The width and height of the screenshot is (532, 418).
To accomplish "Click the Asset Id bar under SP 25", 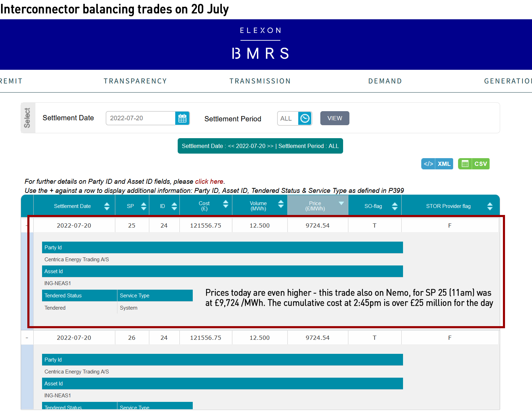I will (x=223, y=271).
